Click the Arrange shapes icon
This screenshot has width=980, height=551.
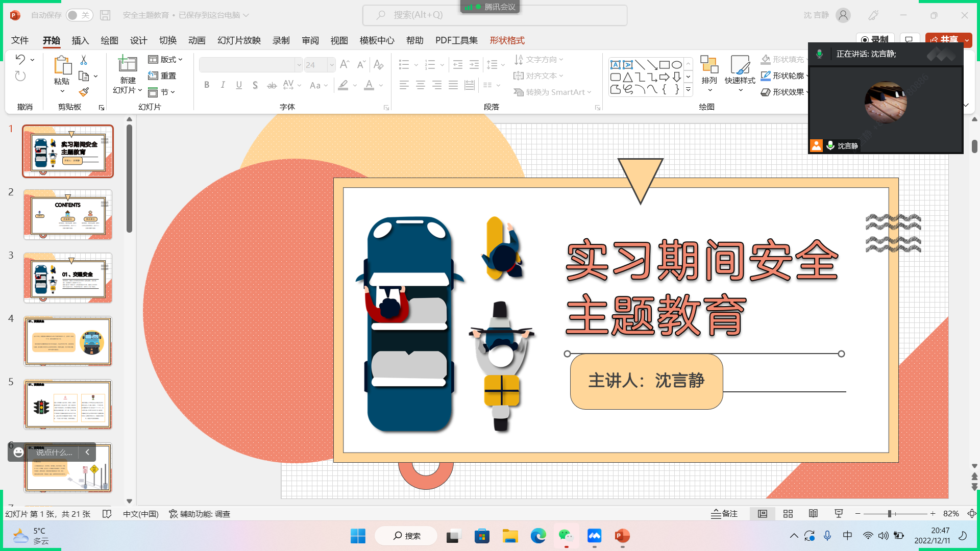click(709, 71)
